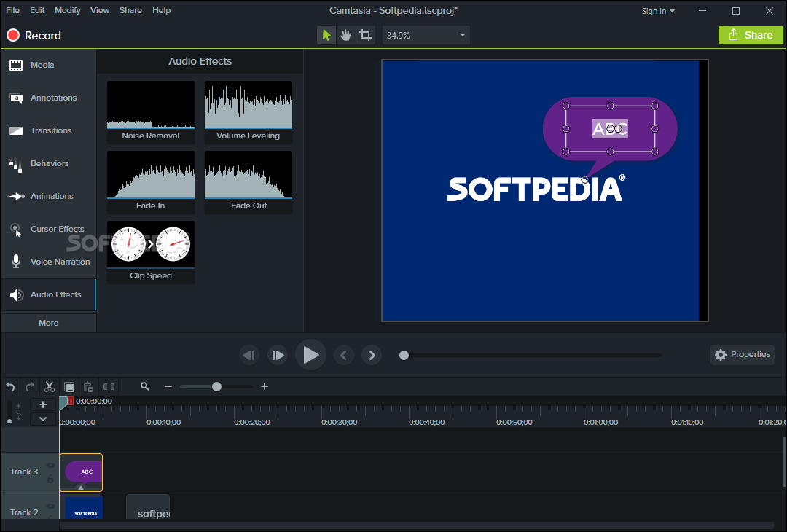
Task: Switch to the Cursor Effects tab
Action: point(48,229)
